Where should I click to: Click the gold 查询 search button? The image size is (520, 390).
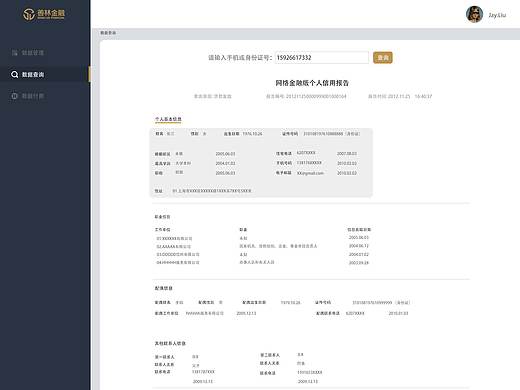[383, 58]
